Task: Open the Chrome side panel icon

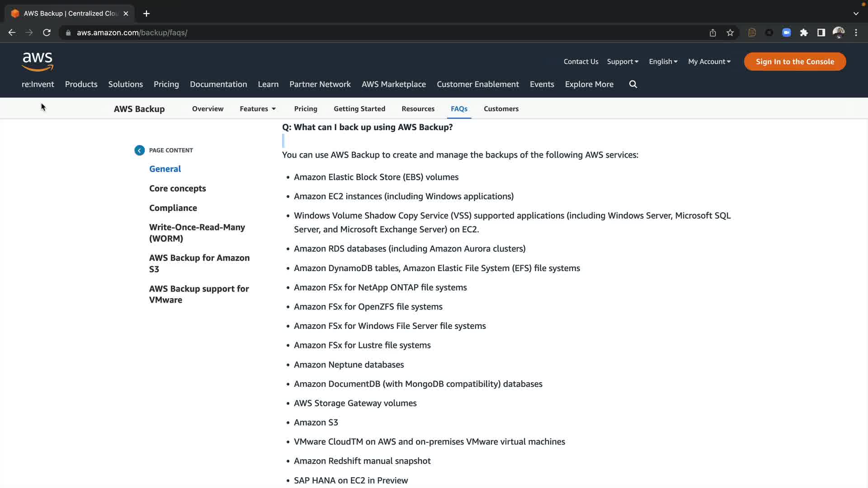Action: click(821, 33)
